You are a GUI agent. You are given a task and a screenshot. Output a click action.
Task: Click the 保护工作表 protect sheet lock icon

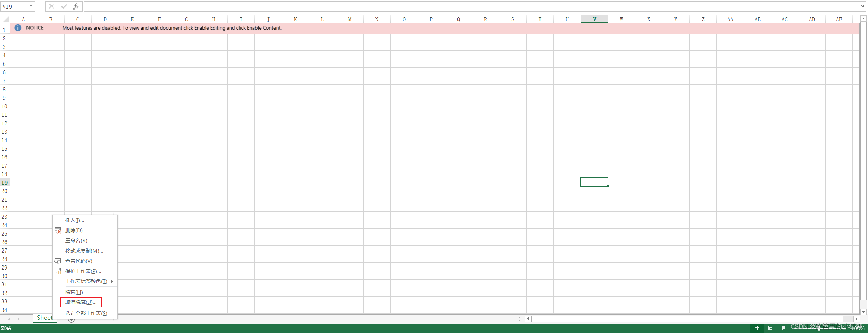pos(58,271)
